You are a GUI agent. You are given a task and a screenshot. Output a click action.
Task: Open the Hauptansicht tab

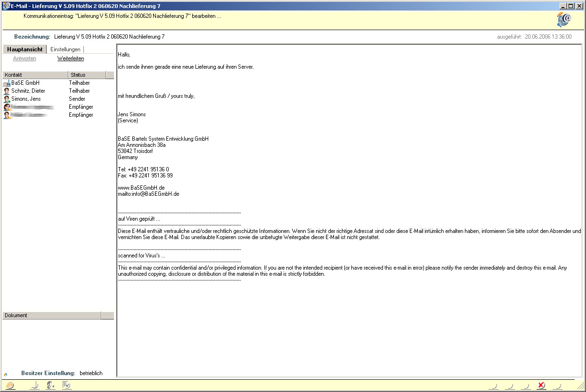[x=25, y=49]
